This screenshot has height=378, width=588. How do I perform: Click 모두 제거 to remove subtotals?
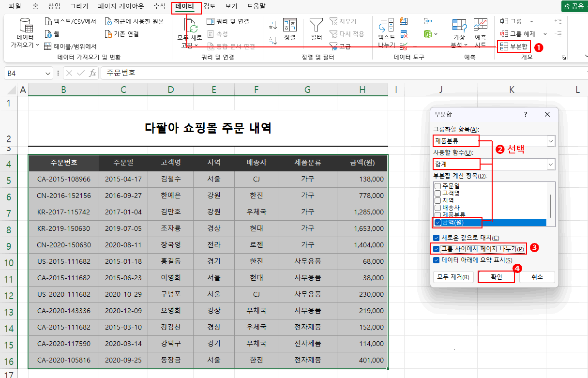453,277
